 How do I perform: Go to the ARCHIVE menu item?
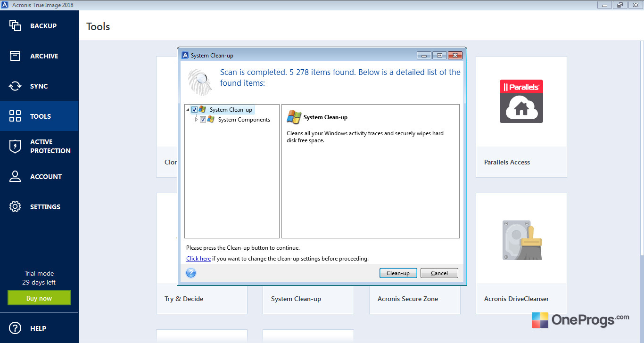point(44,56)
